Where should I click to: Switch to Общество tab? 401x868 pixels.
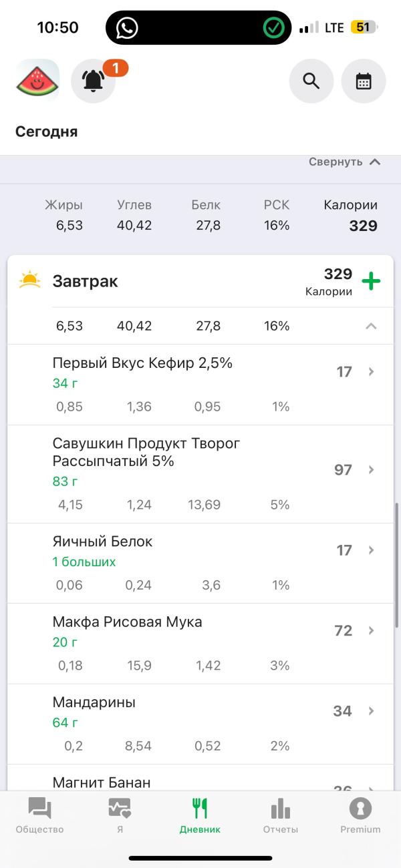click(x=40, y=815)
